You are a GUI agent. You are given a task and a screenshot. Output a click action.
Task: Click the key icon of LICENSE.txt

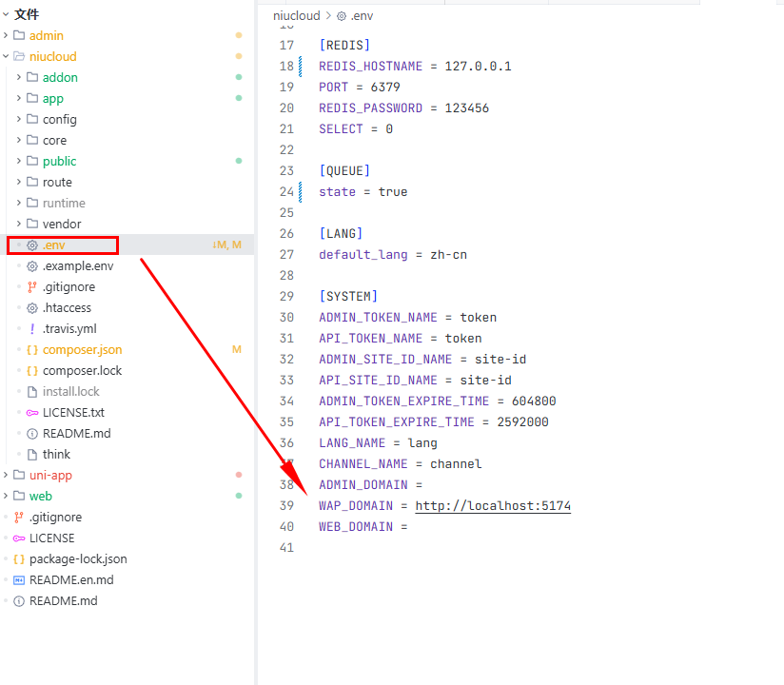32,413
